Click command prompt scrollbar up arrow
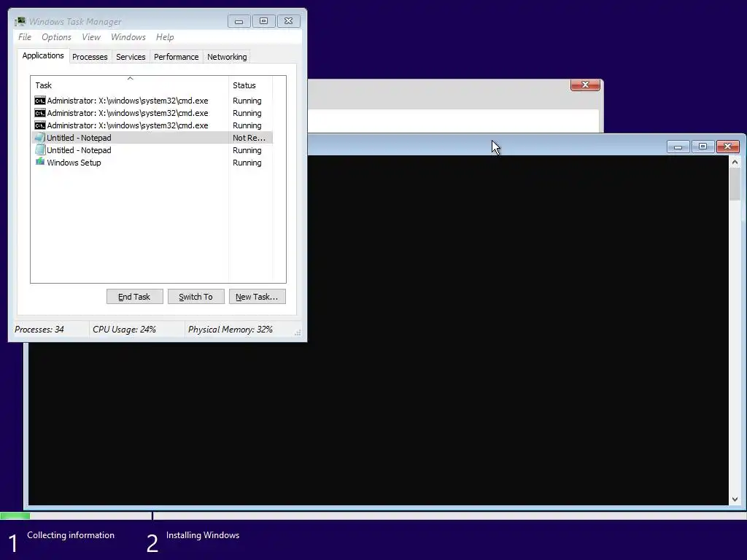747x560 pixels. click(x=735, y=163)
